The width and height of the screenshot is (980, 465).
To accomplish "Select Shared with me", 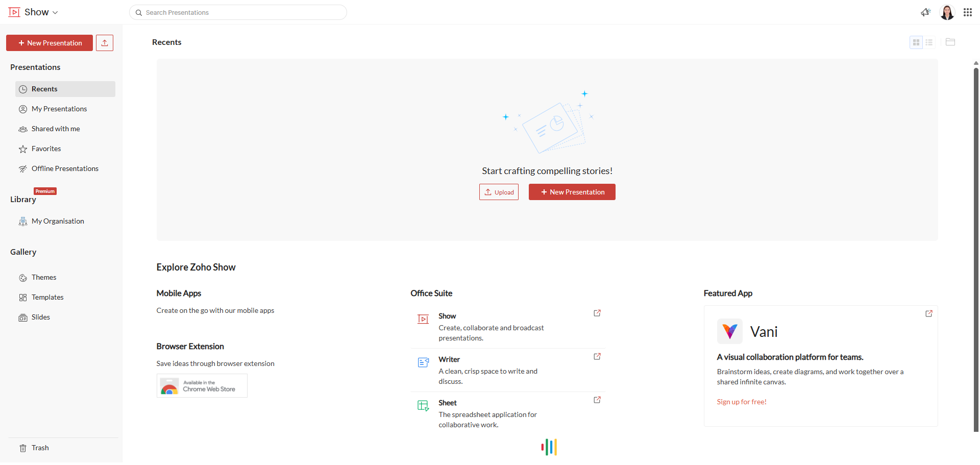I will 56,129.
